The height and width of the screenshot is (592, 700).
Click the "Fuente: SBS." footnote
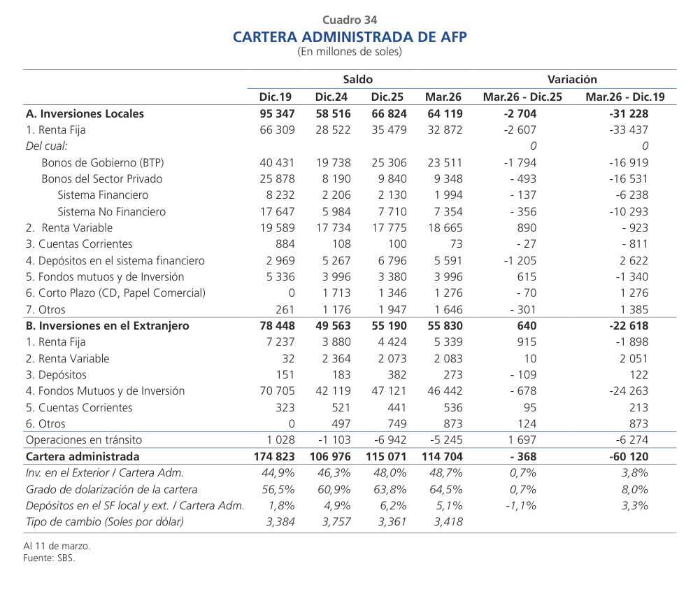pyautogui.click(x=48, y=558)
